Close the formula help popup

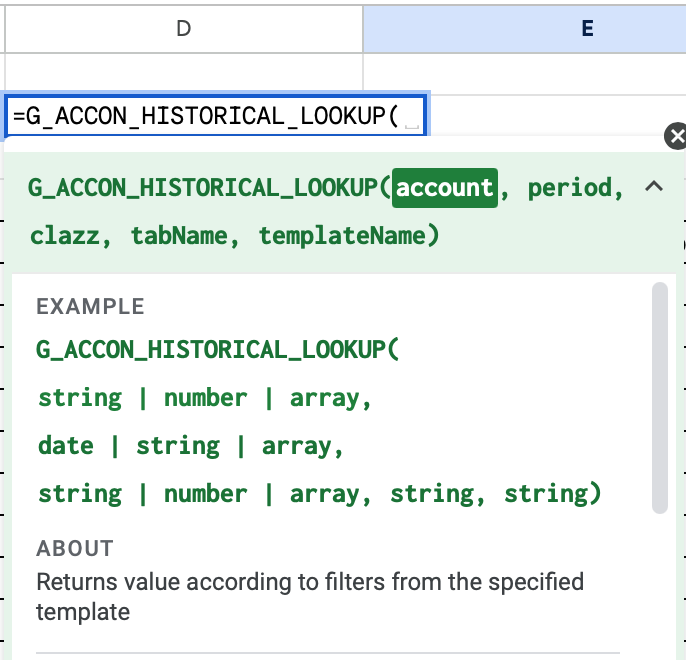676,136
